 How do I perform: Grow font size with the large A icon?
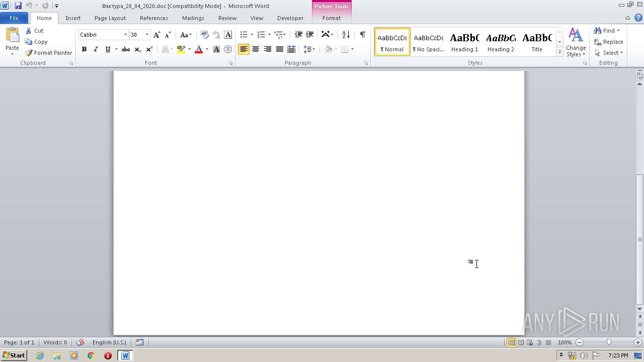(x=157, y=35)
